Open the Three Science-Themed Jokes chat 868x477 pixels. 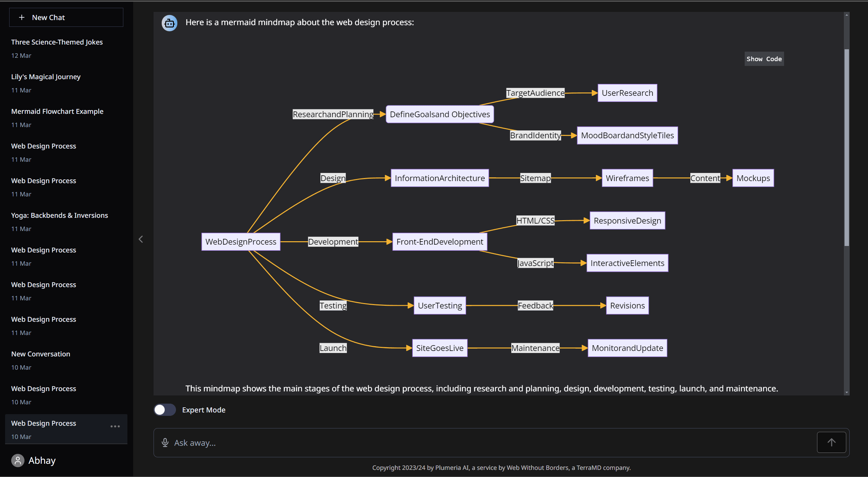coord(57,42)
